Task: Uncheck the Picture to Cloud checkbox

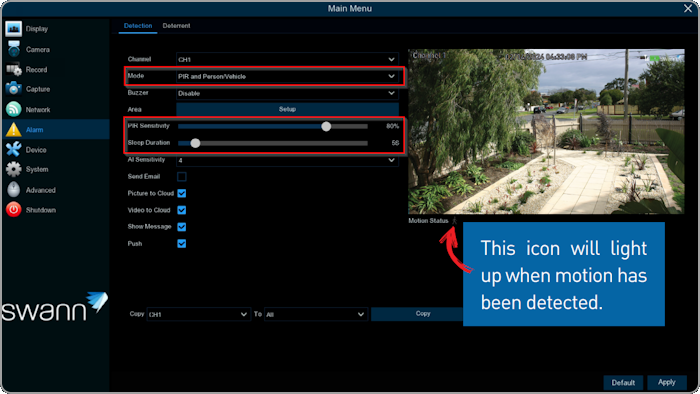Action: coord(182,193)
